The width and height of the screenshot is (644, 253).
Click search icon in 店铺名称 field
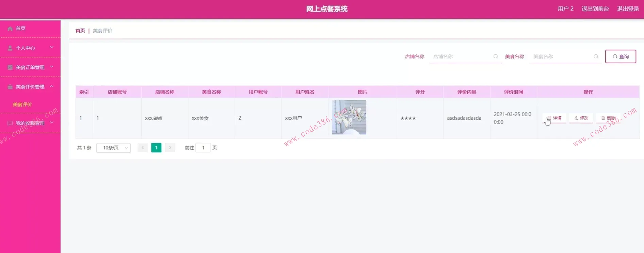[x=496, y=56]
